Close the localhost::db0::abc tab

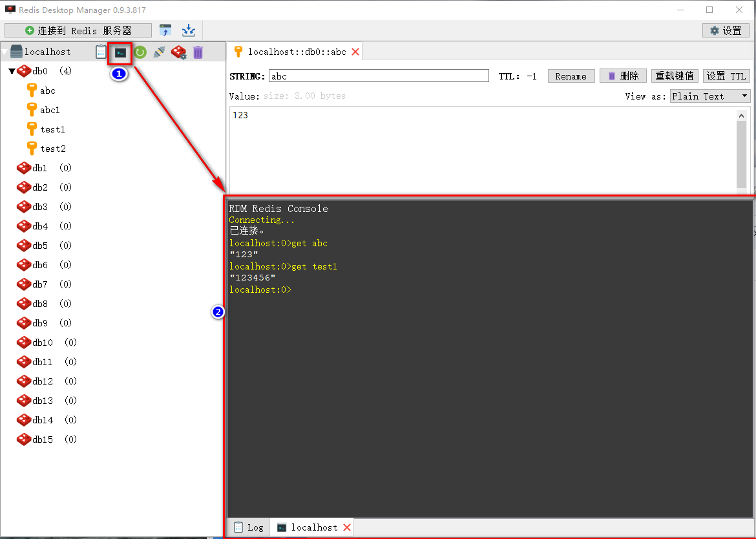(355, 52)
